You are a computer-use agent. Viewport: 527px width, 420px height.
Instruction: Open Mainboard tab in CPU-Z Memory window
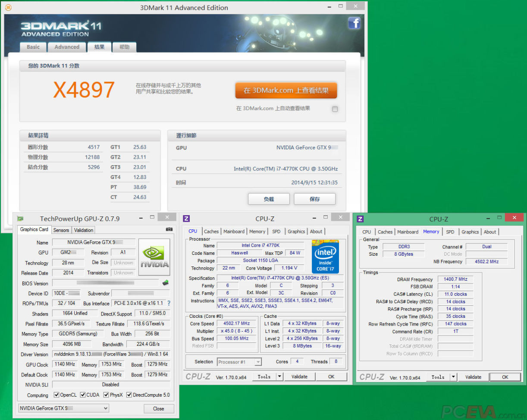coord(408,232)
